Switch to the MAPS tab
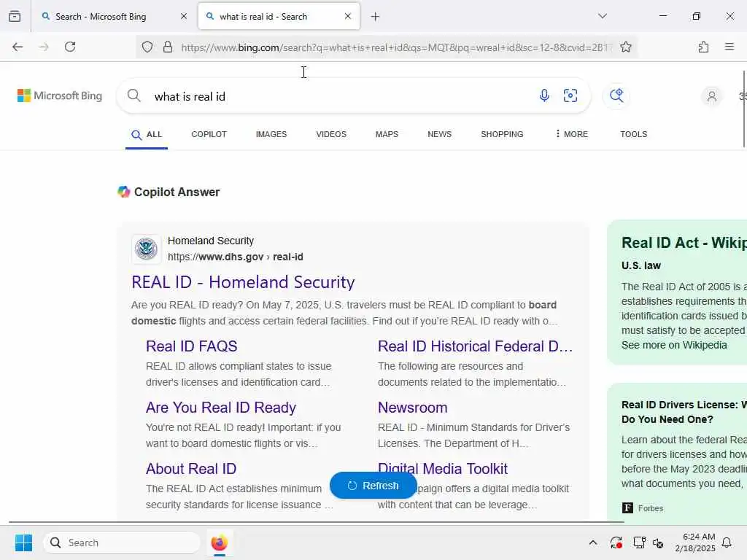This screenshot has height=560, width=747. pyautogui.click(x=387, y=134)
